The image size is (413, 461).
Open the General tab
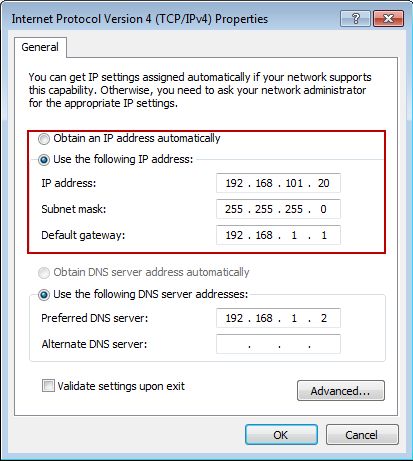(40, 47)
